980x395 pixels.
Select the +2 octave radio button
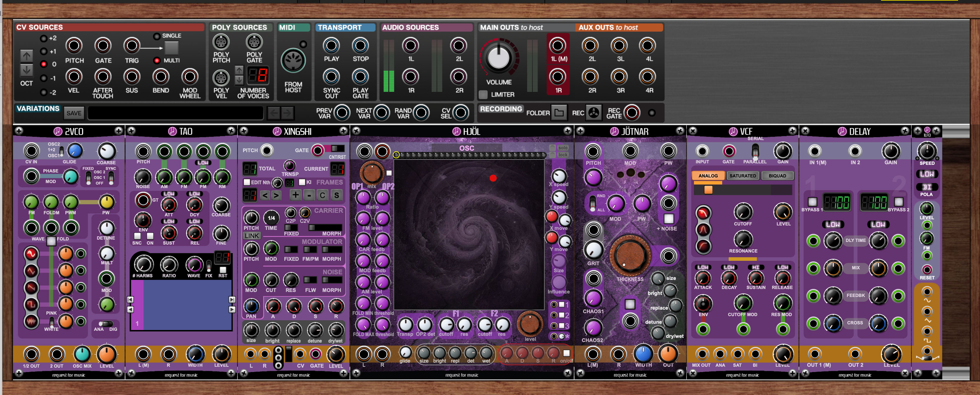(x=43, y=38)
